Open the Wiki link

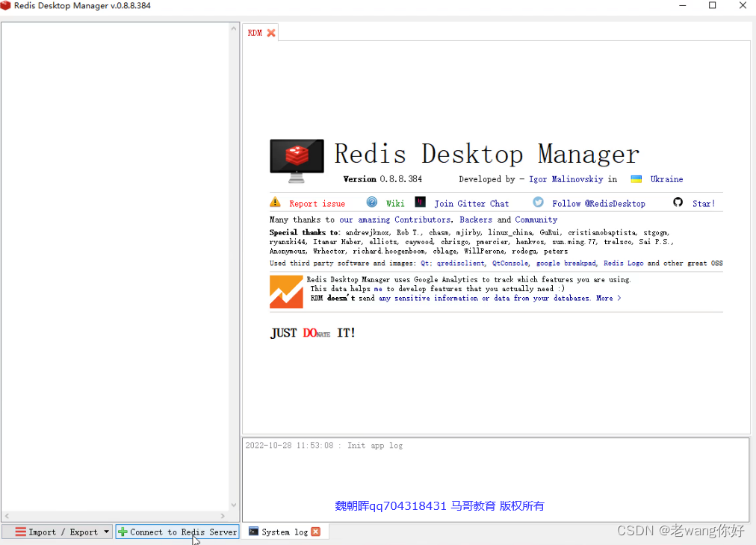(x=395, y=203)
